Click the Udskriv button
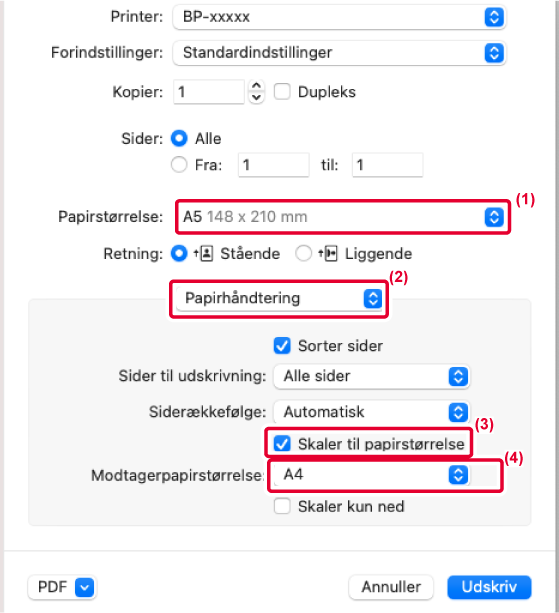This screenshot has height=613, width=559. tap(489, 587)
